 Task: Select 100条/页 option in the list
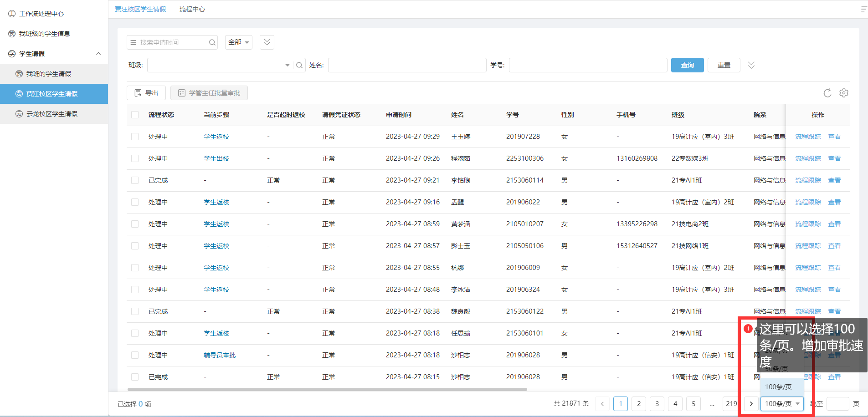click(x=781, y=387)
